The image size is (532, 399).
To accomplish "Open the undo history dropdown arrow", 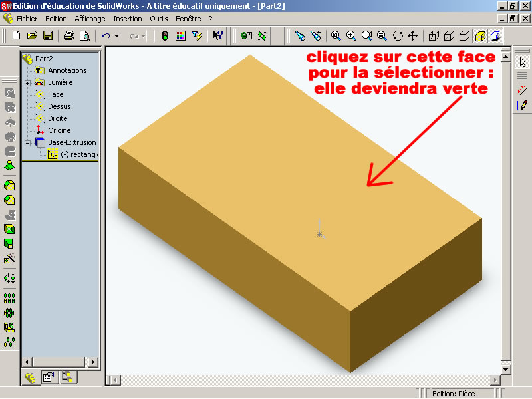I will click(116, 36).
